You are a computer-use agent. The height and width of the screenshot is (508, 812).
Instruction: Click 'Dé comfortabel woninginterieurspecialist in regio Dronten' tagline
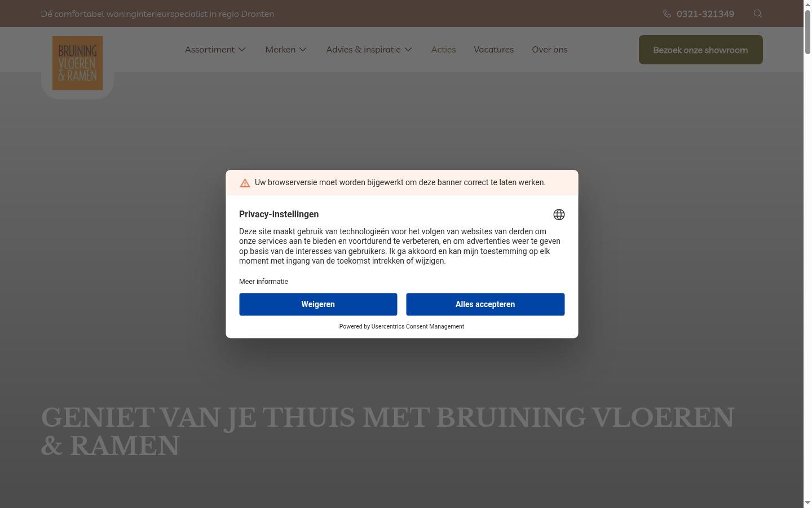(157, 14)
